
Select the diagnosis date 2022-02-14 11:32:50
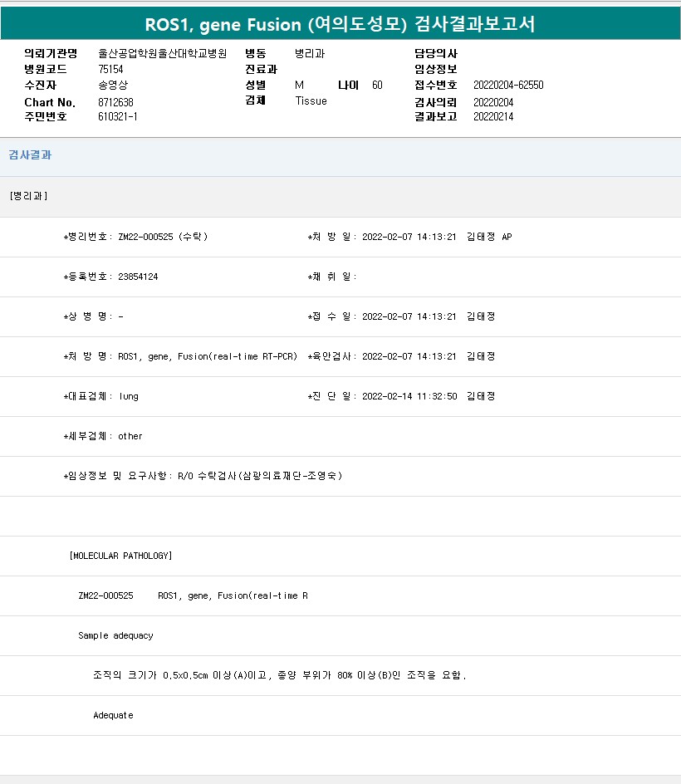point(409,396)
